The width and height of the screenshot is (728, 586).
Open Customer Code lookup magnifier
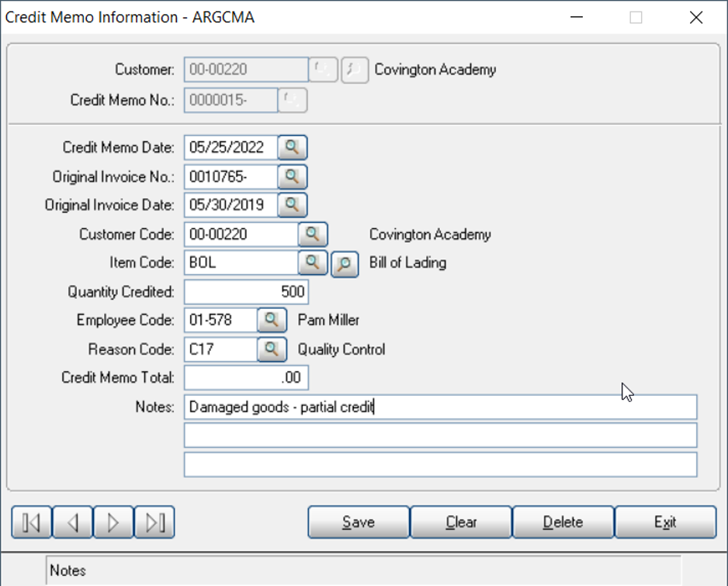click(x=313, y=234)
